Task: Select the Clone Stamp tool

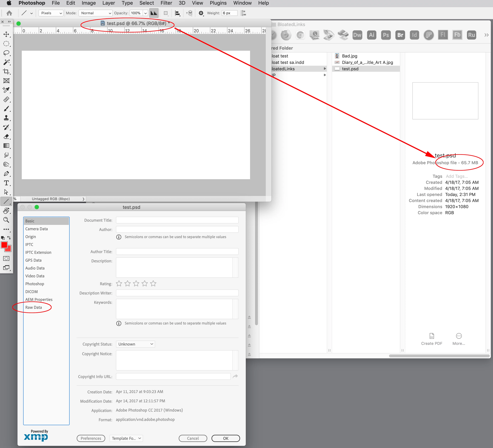Action: (x=6, y=118)
